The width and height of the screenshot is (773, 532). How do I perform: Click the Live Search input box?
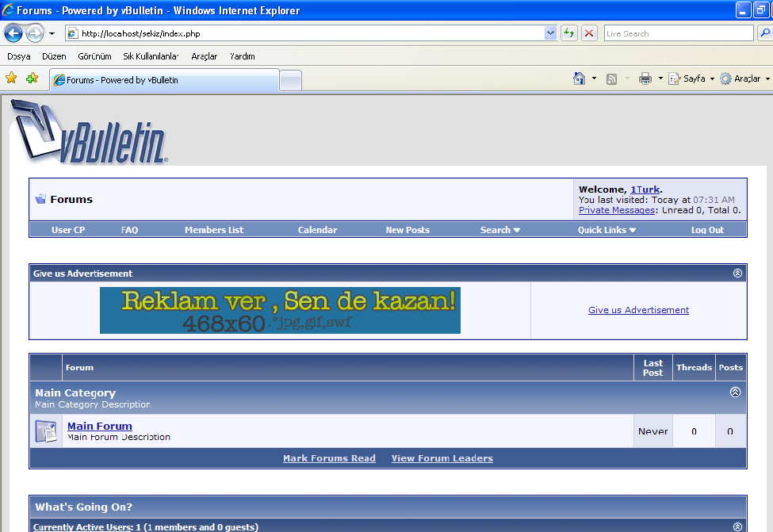(x=677, y=33)
